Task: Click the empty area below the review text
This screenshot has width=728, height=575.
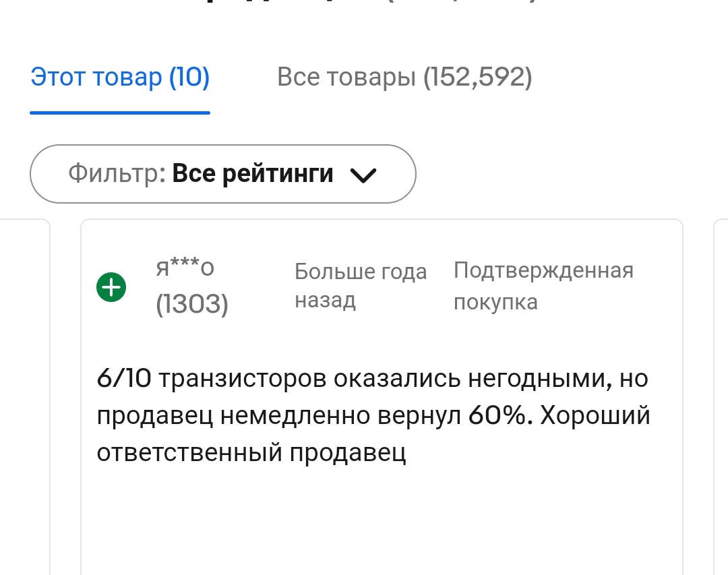Action: [x=381, y=519]
